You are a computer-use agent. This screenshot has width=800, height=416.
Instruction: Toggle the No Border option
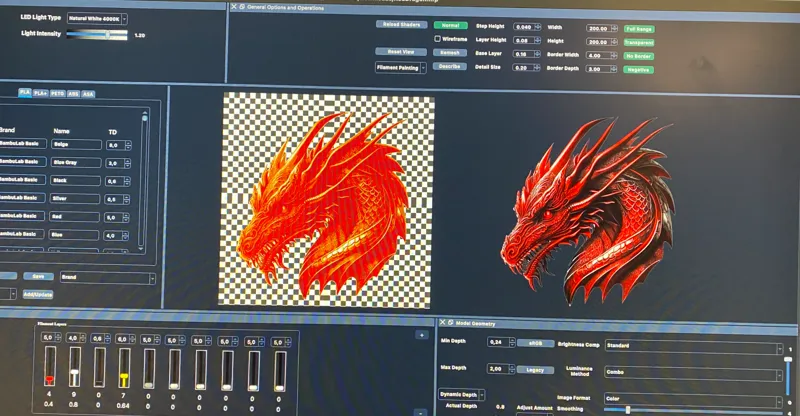[x=638, y=56]
